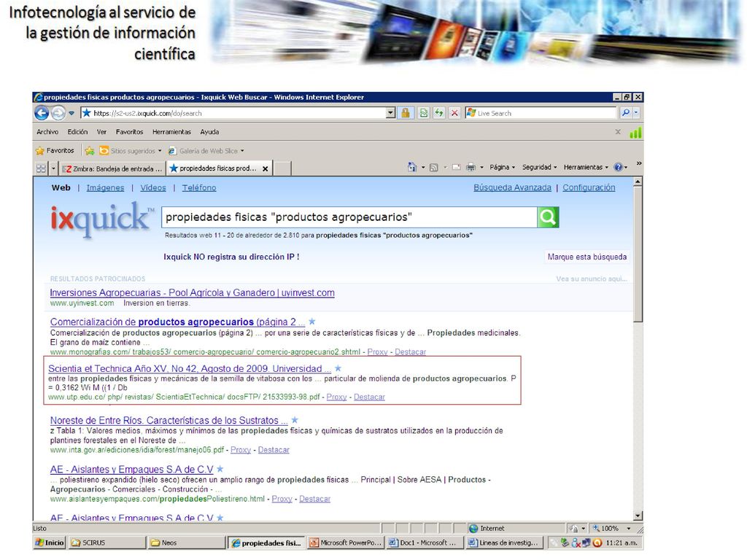Open Galería de Web Slice dropdown
Viewport: 747px width, 560px height.
tap(206, 151)
